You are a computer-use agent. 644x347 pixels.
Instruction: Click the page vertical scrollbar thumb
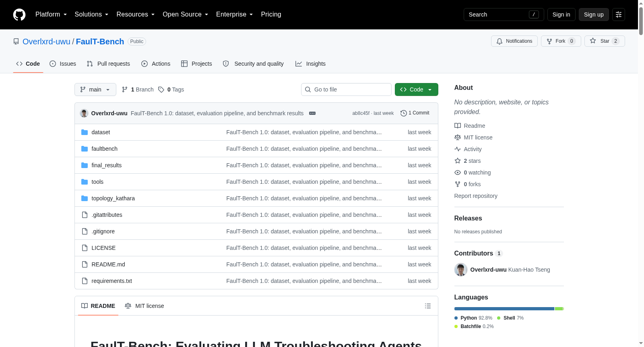click(x=641, y=20)
